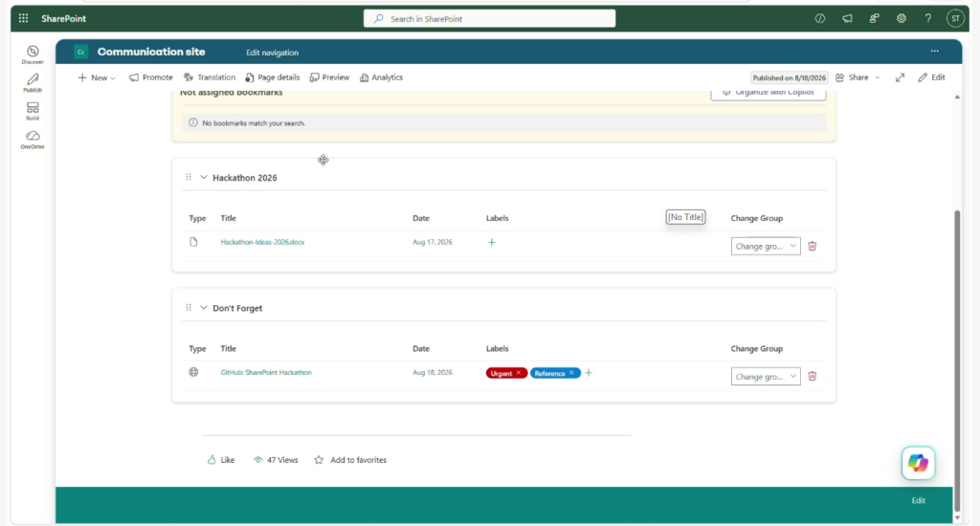
Task: Click Edit navigation link
Action: click(272, 53)
